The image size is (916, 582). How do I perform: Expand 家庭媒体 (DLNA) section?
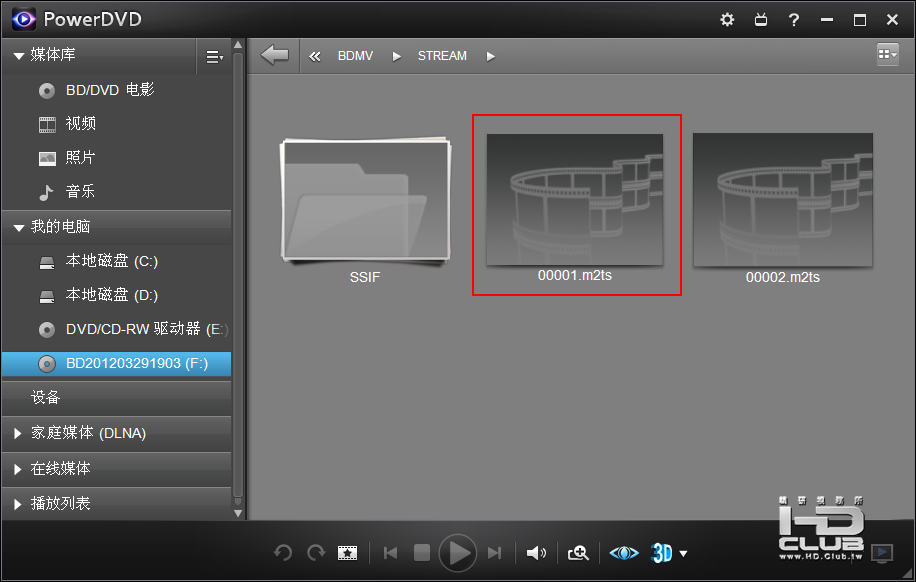[18, 433]
